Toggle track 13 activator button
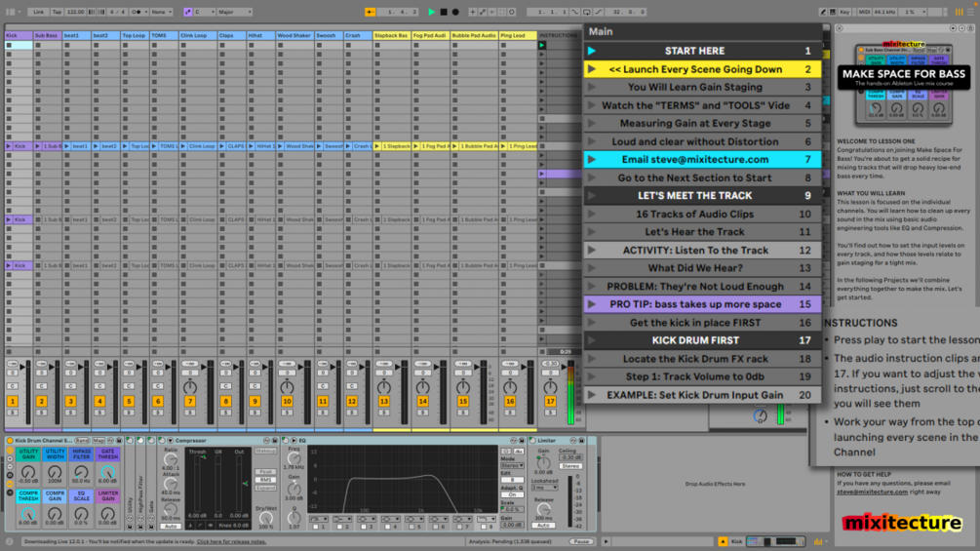The width and height of the screenshot is (980, 551). click(x=384, y=402)
